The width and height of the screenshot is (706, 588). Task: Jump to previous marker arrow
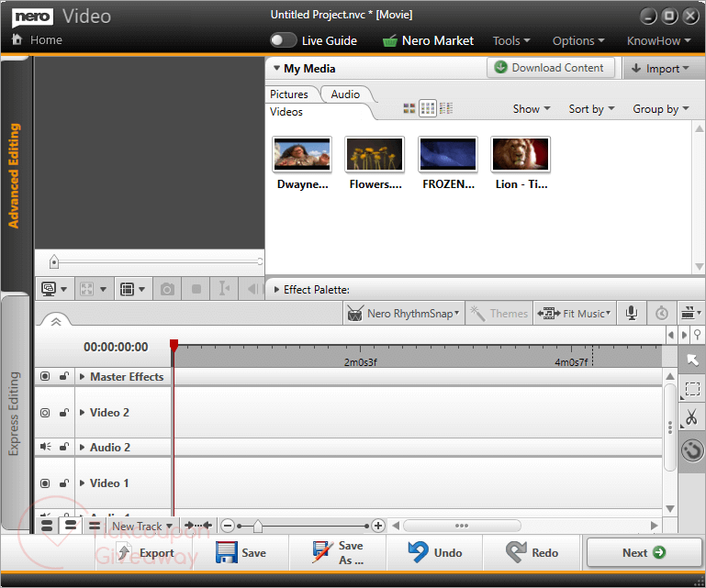[671, 335]
